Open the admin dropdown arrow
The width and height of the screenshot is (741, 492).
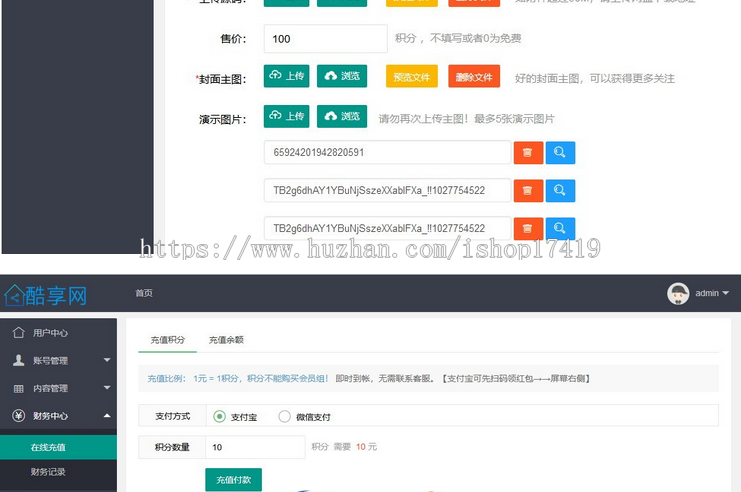[x=725, y=293]
